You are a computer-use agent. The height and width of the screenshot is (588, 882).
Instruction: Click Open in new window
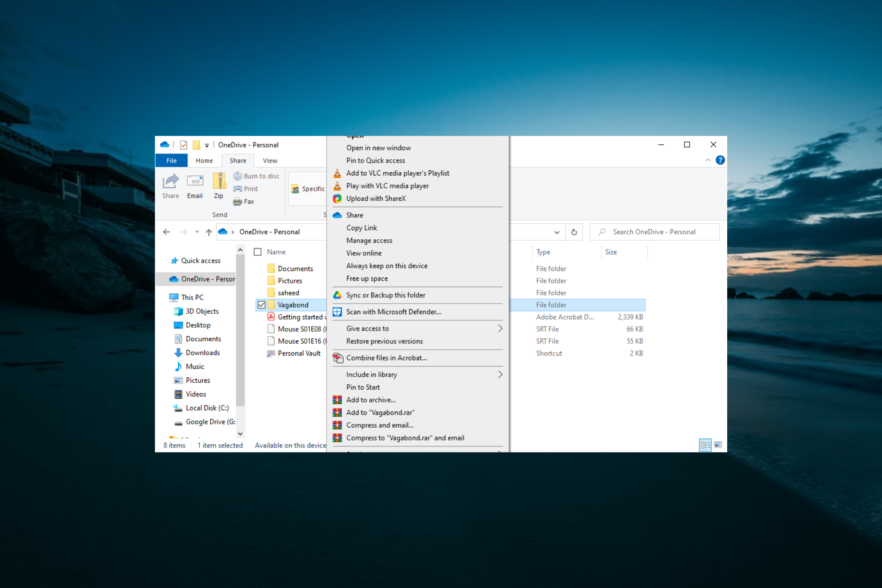coord(379,148)
